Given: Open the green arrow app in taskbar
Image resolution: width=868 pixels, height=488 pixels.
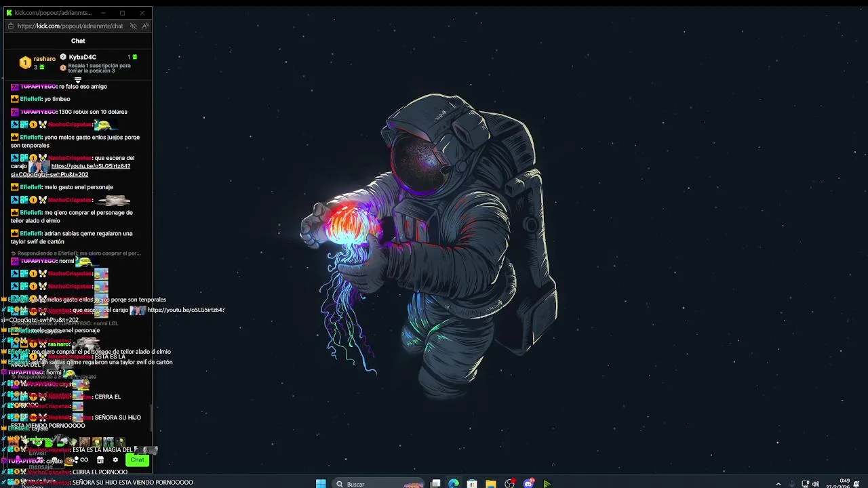Looking at the screenshot, I should 547,483.
